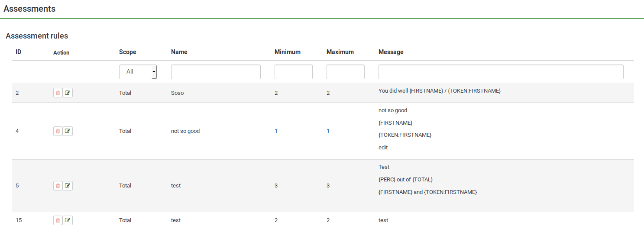This screenshot has width=644, height=226.
Task: Click the Message filter field
Action: click(501, 72)
